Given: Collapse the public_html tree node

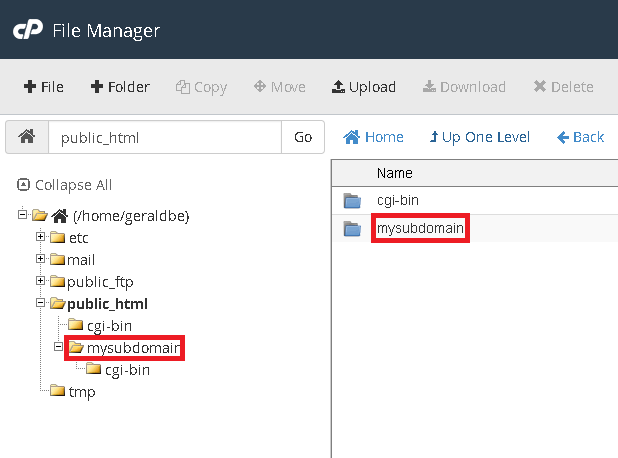Looking at the screenshot, I should pyautogui.click(x=40, y=303).
